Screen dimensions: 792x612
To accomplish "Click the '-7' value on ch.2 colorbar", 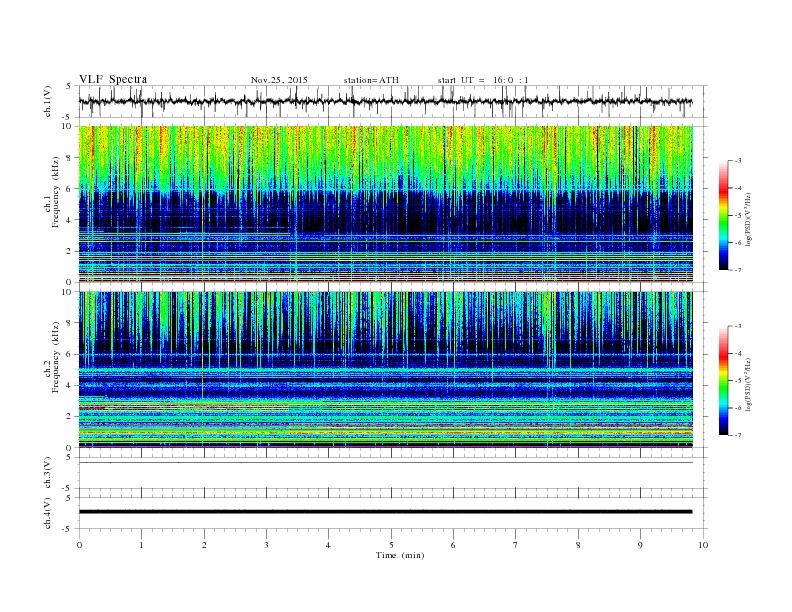I will tap(737, 435).
